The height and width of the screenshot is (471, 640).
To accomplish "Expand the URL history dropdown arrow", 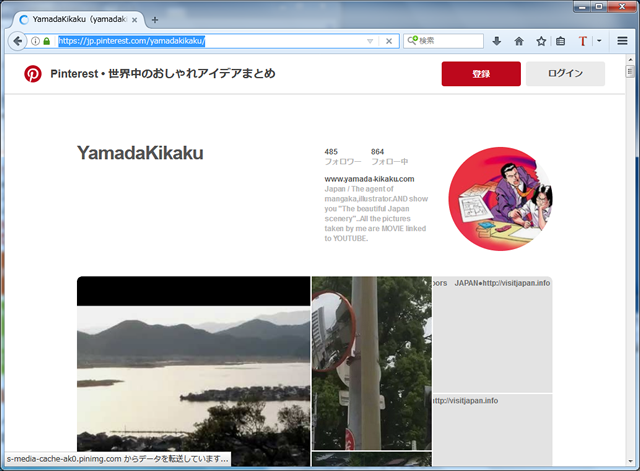I will tap(370, 41).
